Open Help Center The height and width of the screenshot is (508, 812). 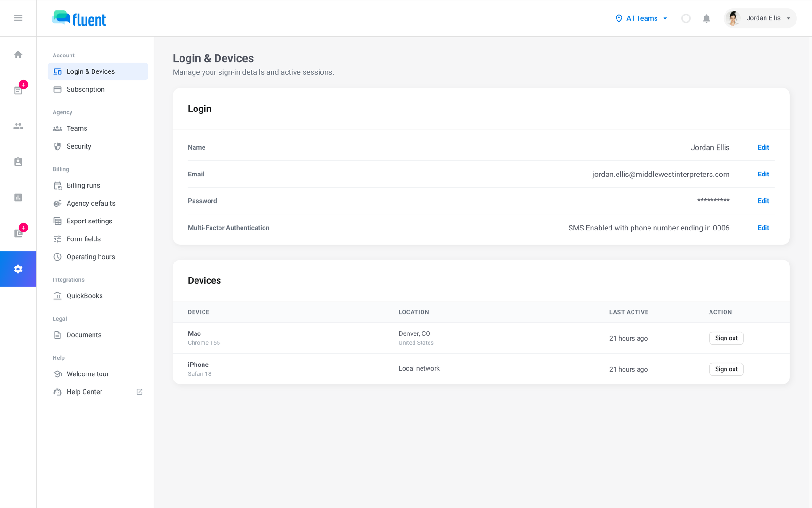tap(98, 392)
